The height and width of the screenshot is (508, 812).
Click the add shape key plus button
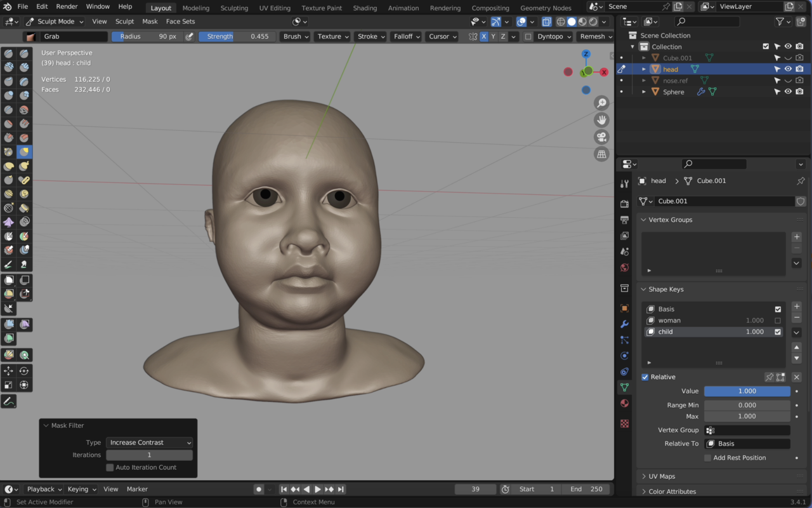point(797,307)
